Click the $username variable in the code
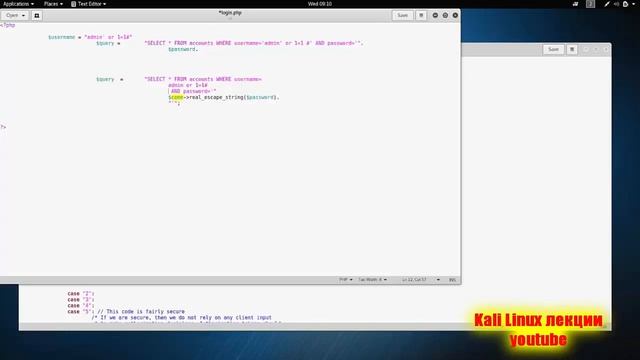This screenshot has height=360, width=640. click(x=62, y=37)
